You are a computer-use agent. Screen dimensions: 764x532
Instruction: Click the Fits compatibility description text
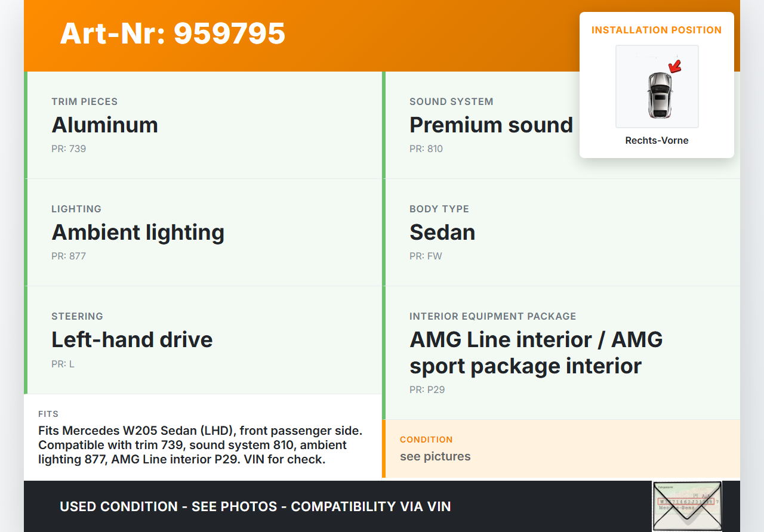[201, 445]
